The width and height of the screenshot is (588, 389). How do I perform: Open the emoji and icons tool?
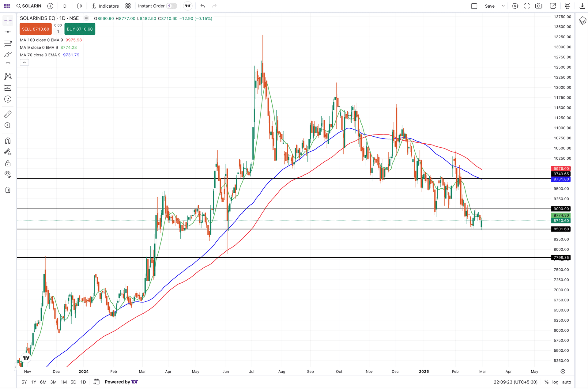8,99
